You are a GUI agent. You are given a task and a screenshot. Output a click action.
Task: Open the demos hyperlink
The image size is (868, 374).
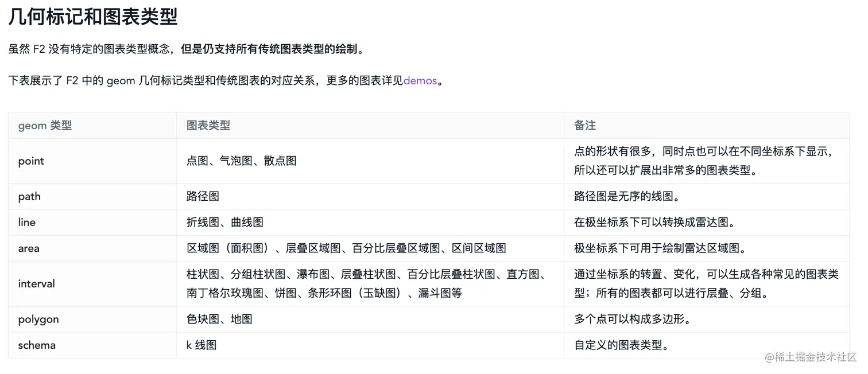coord(420,80)
